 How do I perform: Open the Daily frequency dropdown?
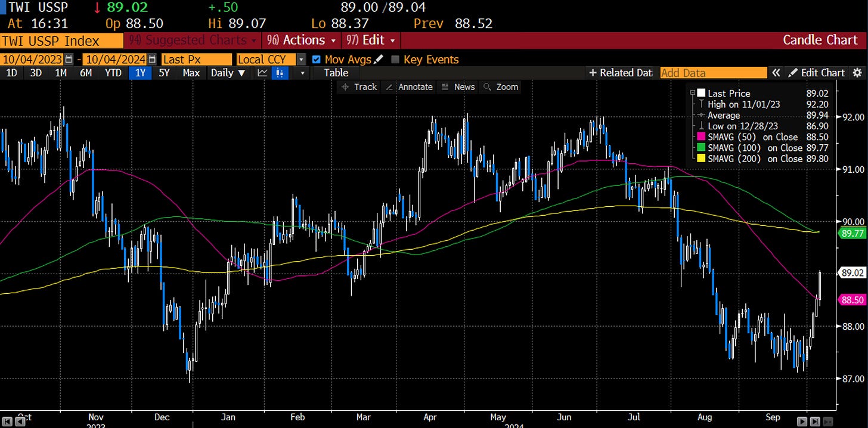228,73
